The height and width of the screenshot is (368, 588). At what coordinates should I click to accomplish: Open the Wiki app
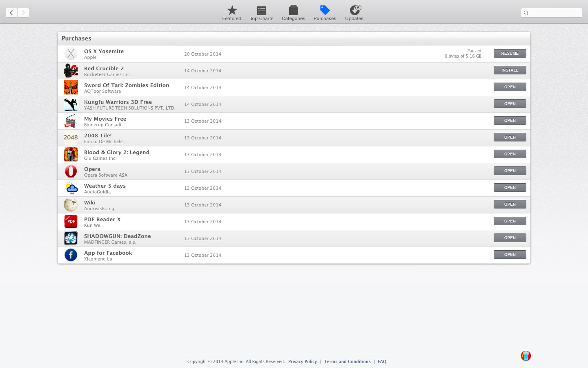tap(510, 204)
